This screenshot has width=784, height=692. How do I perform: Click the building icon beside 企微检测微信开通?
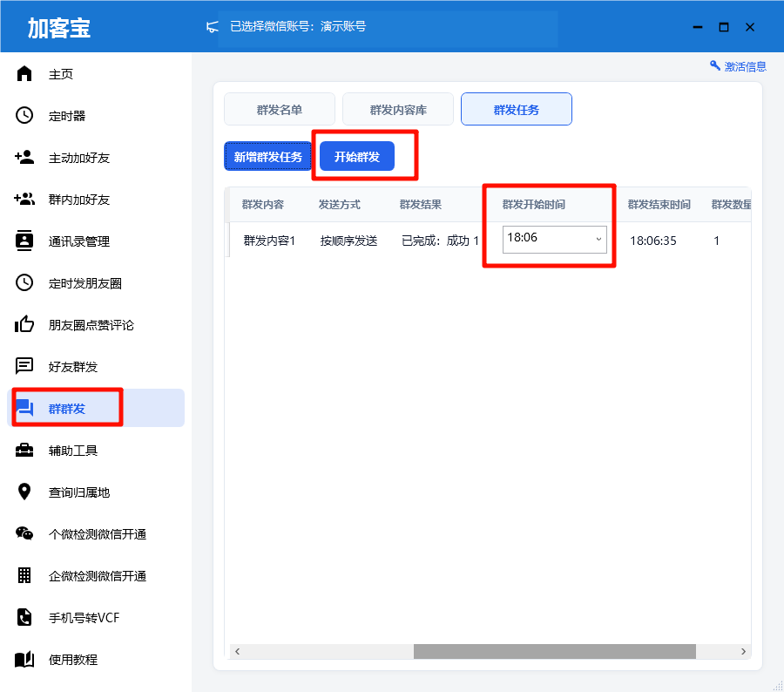pos(24,575)
